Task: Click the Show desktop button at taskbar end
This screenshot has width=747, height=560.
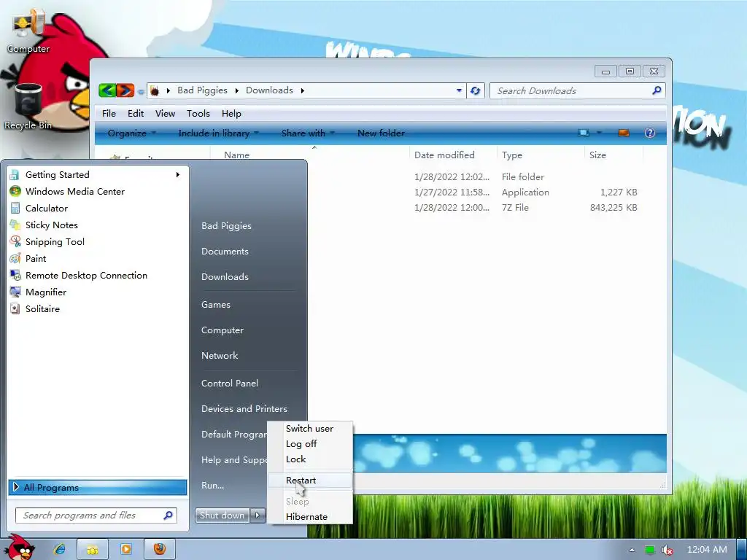Action: tap(741, 550)
